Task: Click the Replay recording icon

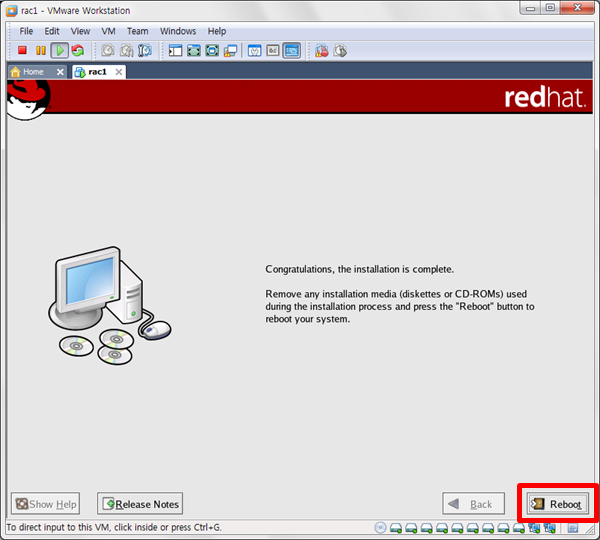Action: point(340,50)
